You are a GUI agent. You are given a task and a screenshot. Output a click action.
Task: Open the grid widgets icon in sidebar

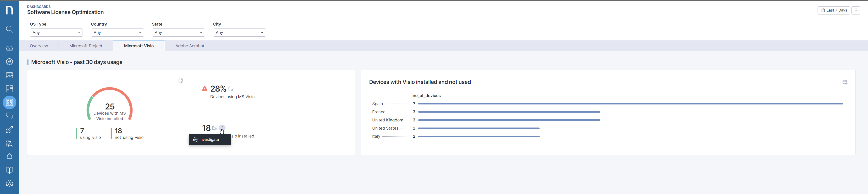pos(9,89)
